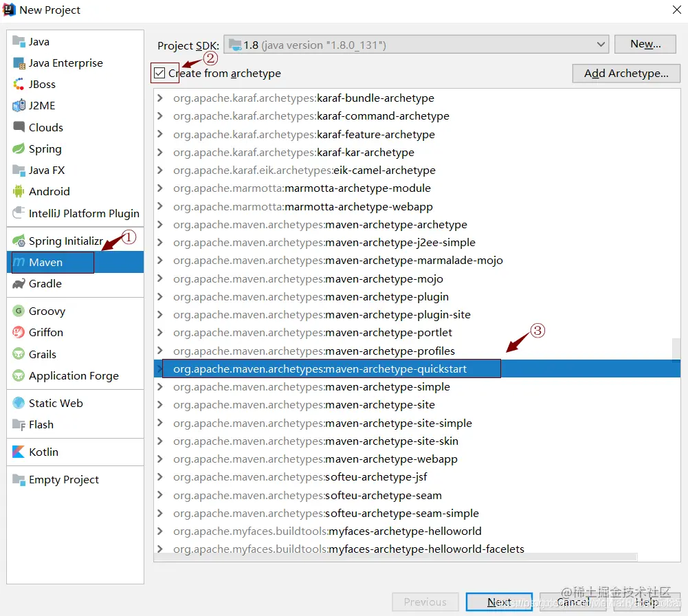Click the Spring Initializr icon

(x=19, y=241)
